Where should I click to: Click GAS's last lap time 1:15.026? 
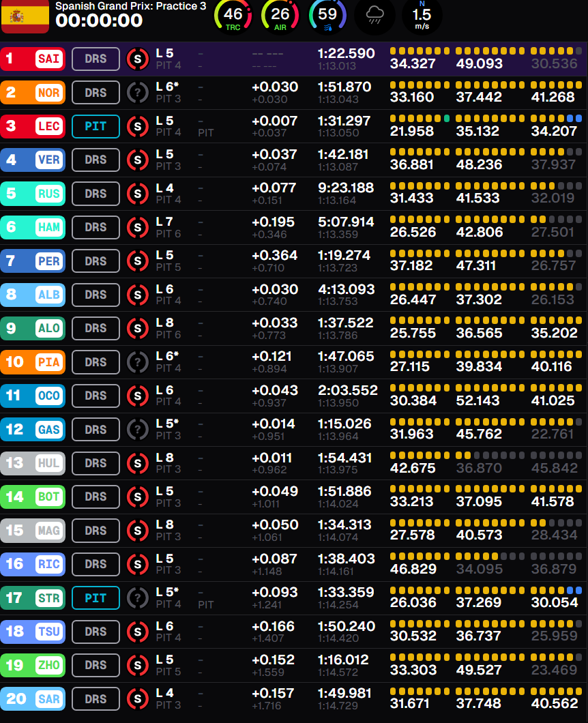(x=344, y=424)
